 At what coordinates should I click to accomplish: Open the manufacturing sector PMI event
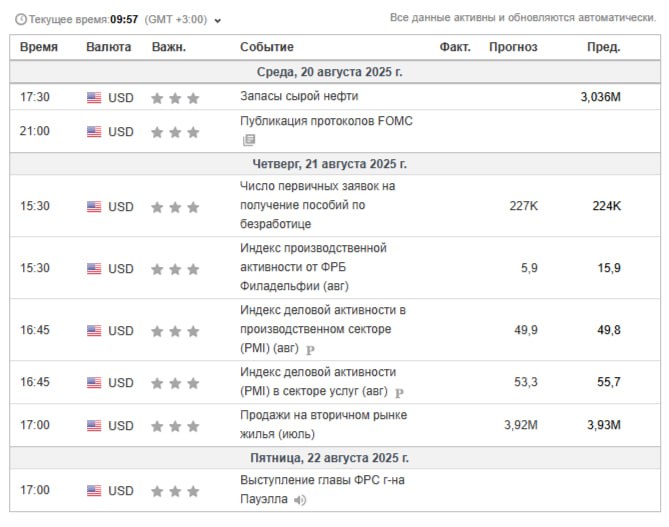(323, 329)
